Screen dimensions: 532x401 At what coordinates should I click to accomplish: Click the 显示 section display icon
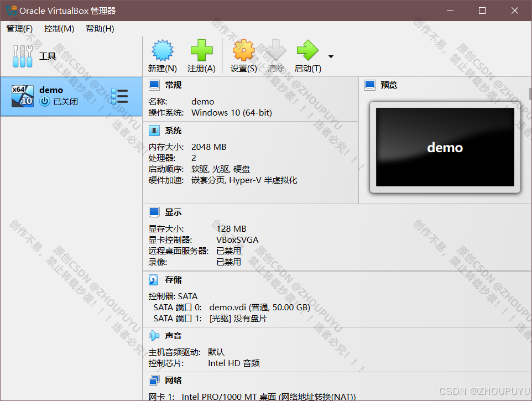coord(154,212)
